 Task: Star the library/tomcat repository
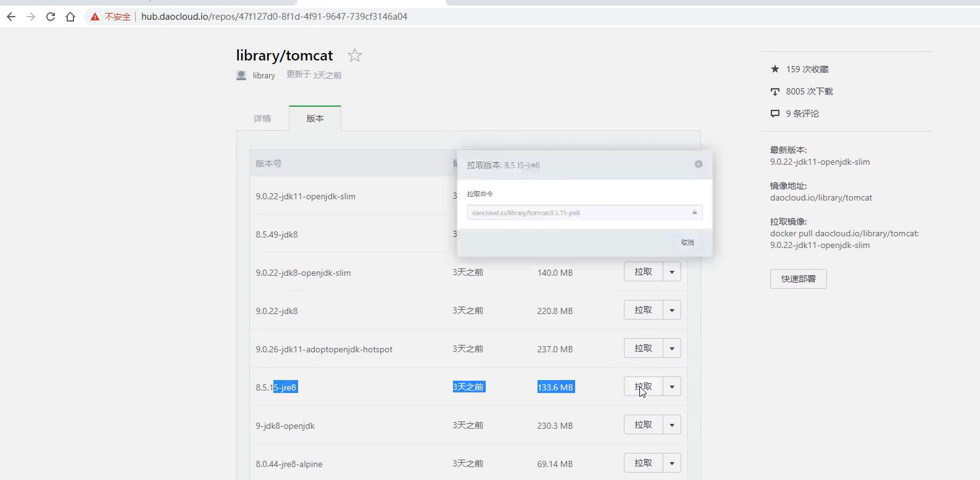point(355,56)
